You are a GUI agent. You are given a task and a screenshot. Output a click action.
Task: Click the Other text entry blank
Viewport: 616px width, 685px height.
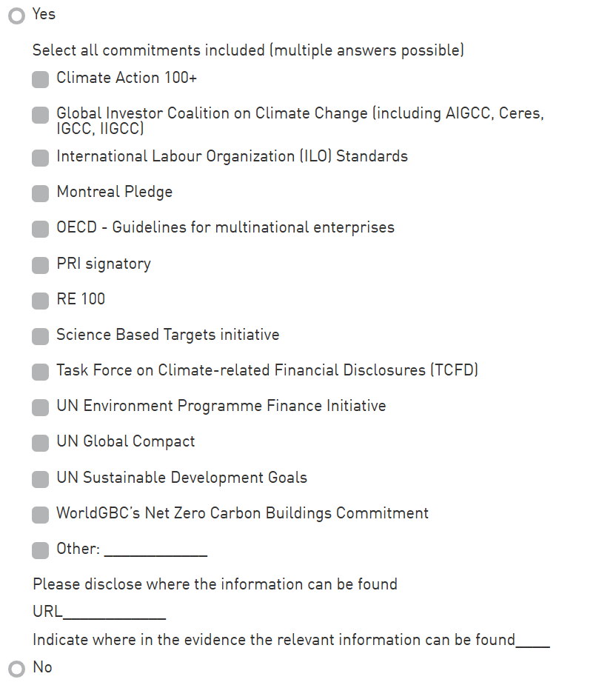155,549
